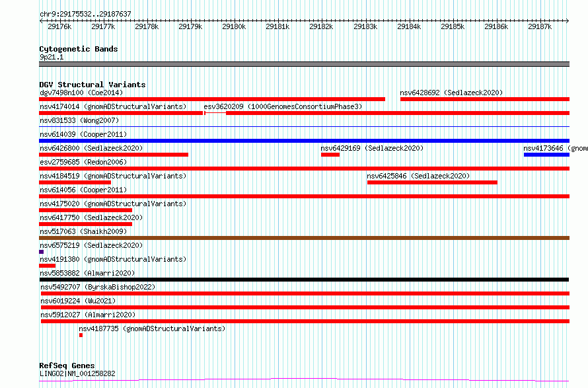This screenshot has width=588, height=388.
Task: Click the nsv6575219 (Sedlazeck2020) label
Action: pyautogui.click(x=91, y=245)
